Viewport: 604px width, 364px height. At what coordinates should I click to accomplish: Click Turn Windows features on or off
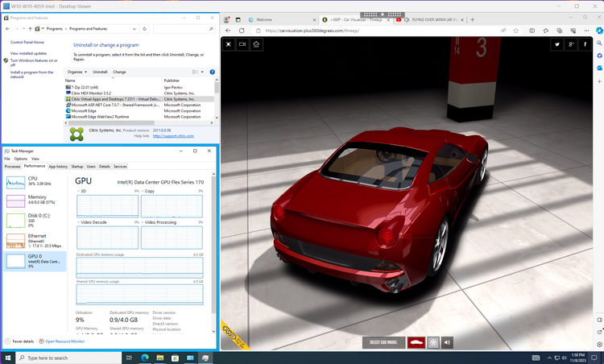[x=34, y=62]
